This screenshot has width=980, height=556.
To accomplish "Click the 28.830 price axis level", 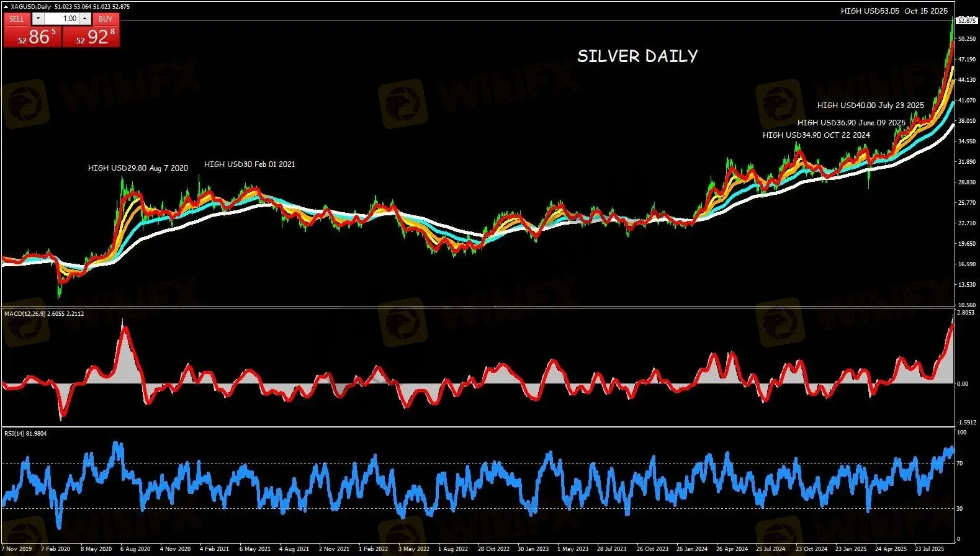I will [x=967, y=182].
